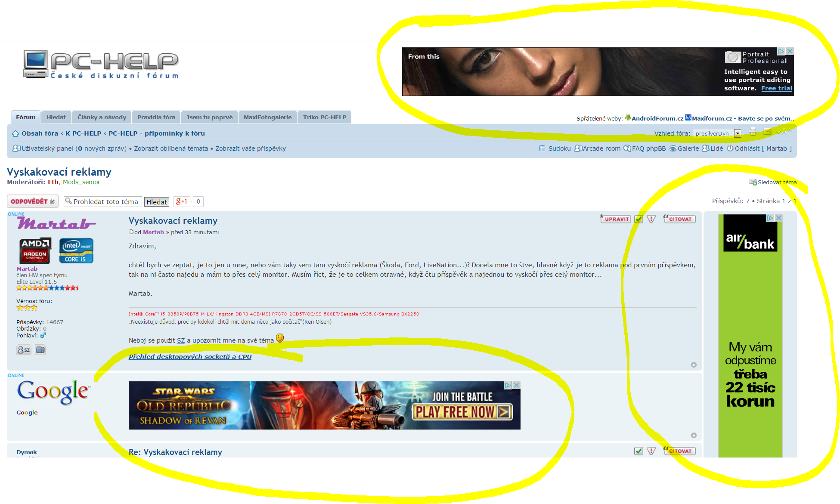Close the Star Wars ad banner
The image size is (840, 504).
point(517,385)
